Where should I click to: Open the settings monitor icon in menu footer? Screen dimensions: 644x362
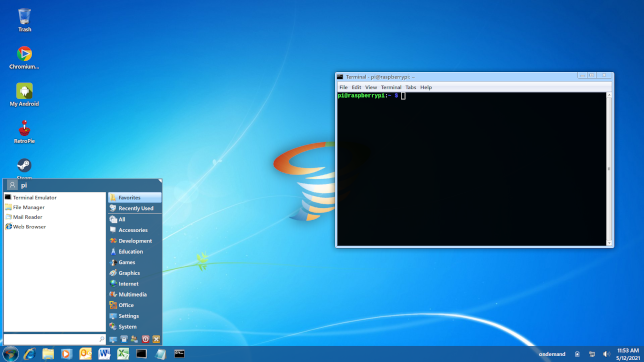coord(113,339)
